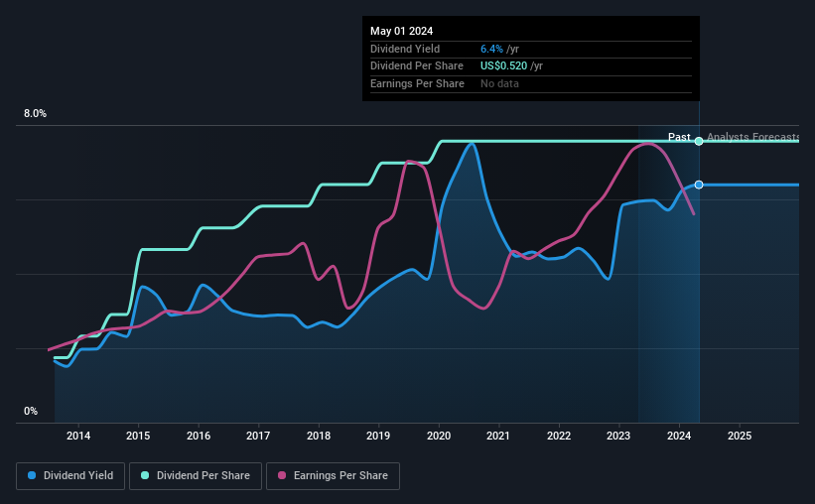Click the 2019 x-axis label
815x504 pixels.
point(378,436)
